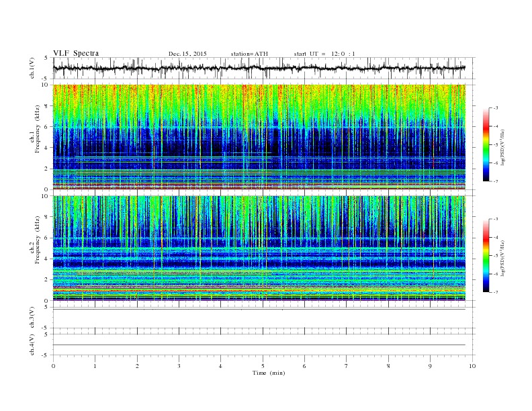The image size is (532, 411).
Task: Click inside the ch.1 spectrogram panel
Action: click(x=259, y=137)
